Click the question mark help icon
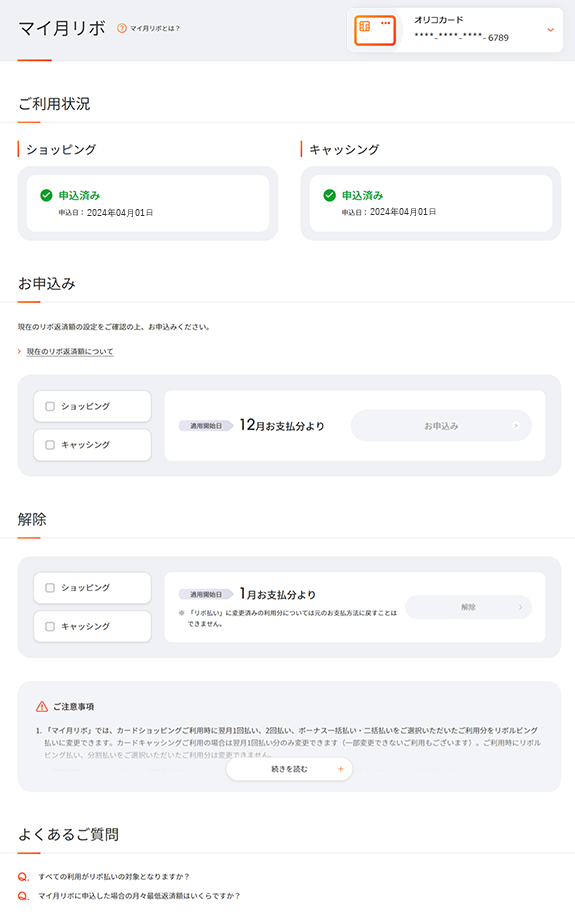This screenshot has width=575, height=923. coord(122,28)
